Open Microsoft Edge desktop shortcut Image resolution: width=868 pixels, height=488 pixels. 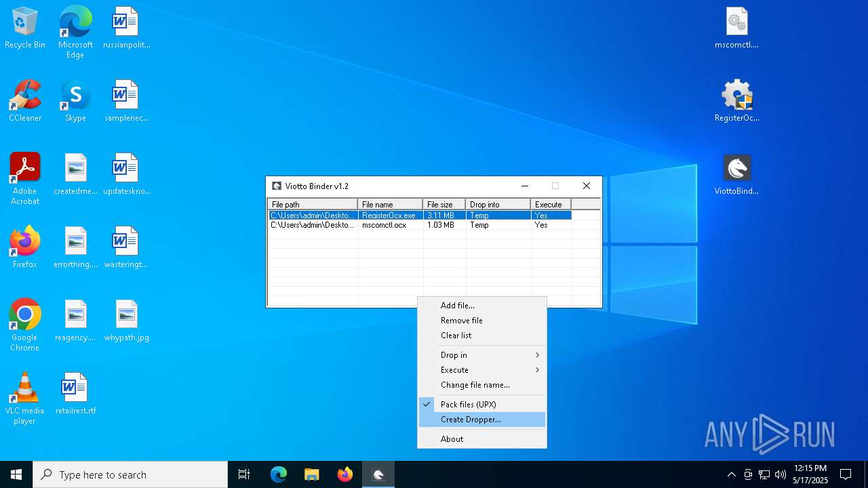tap(75, 33)
